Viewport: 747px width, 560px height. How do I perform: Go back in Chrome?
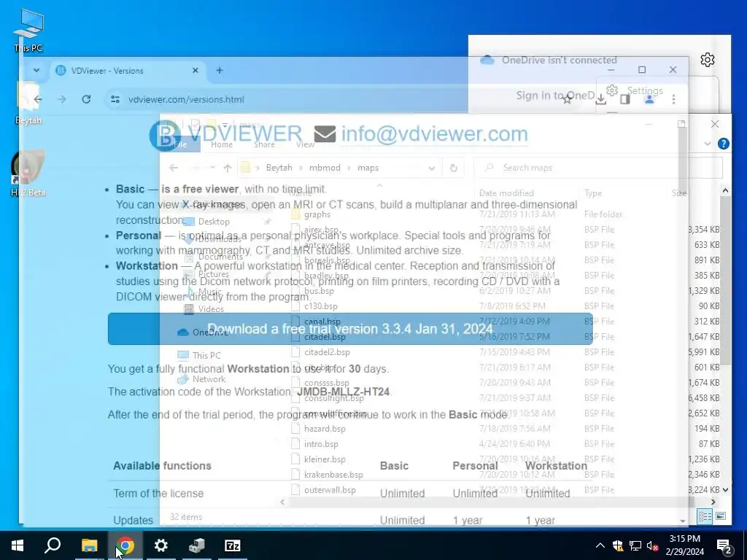[x=38, y=99]
